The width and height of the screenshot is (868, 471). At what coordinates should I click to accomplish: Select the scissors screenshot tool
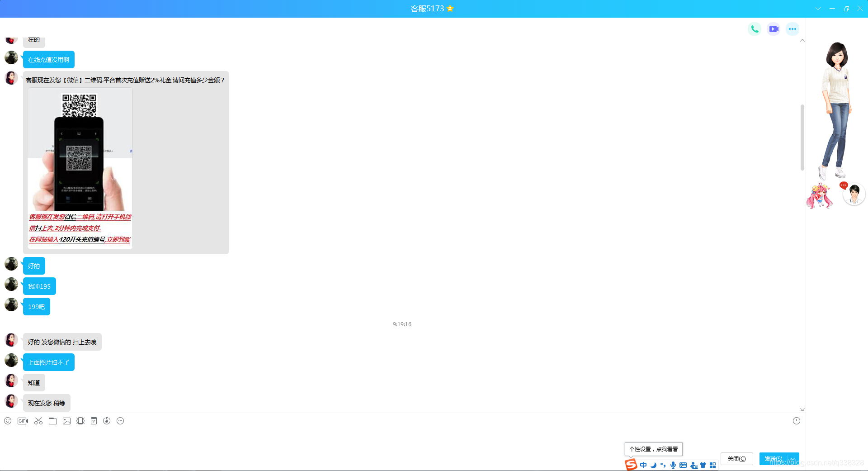(38, 421)
